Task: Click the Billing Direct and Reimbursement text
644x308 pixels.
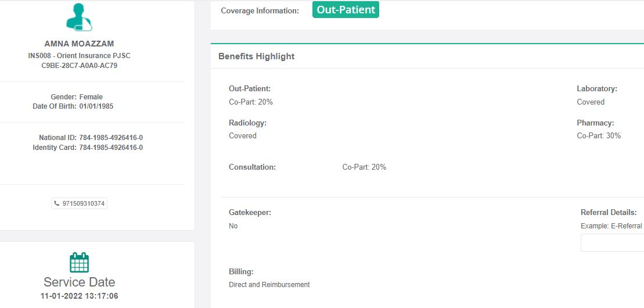Action: coord(269,285)
